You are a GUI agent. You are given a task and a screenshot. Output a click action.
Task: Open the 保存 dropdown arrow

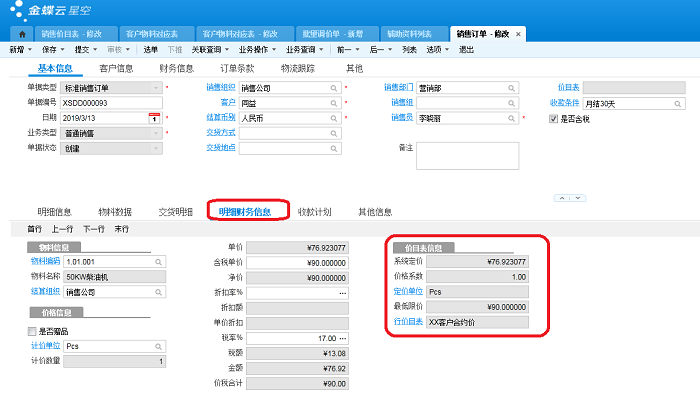pyautogui.click(x=62, y=50)
